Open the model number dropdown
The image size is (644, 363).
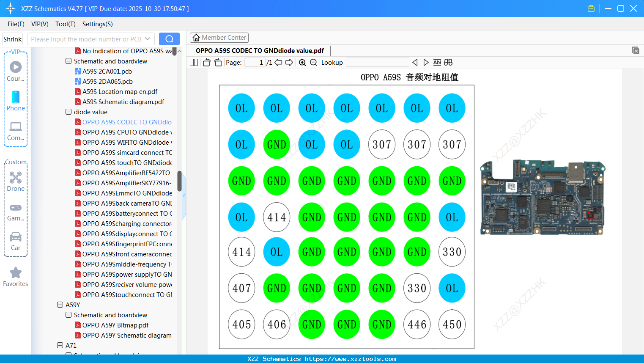coord(148,39)
